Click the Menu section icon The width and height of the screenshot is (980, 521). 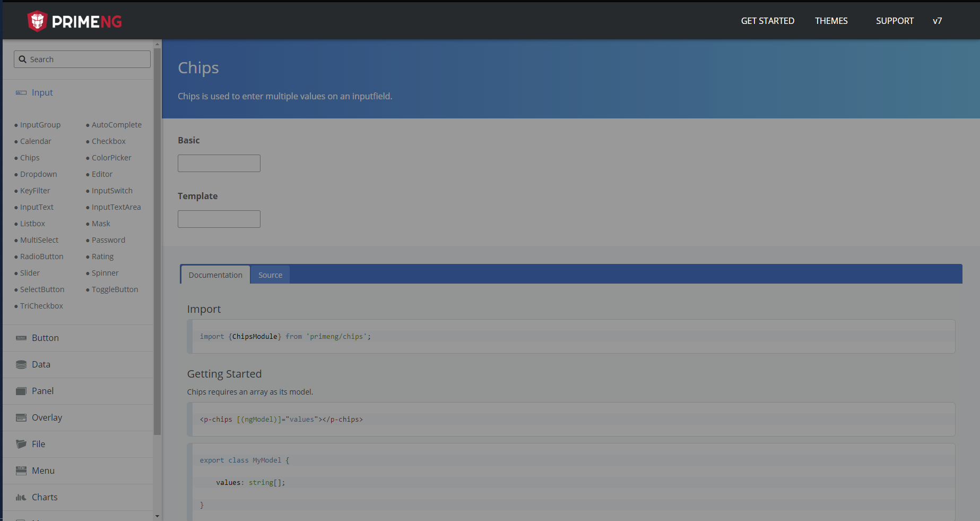(x=20, y=470)
